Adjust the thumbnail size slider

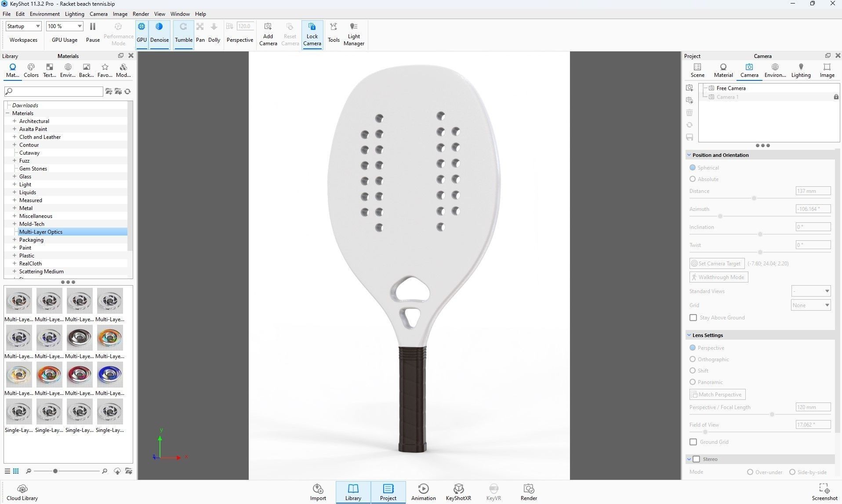tap(55, 471)
